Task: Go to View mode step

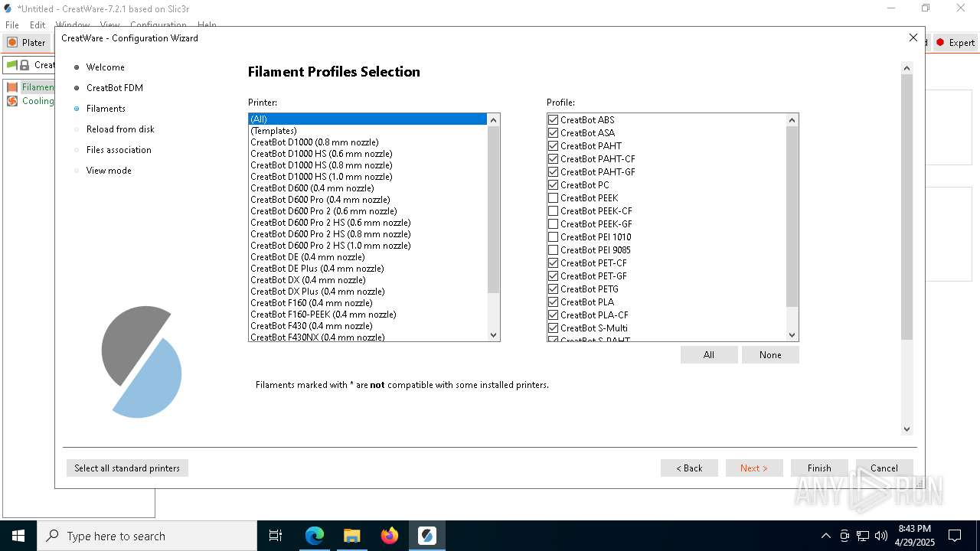Action: coord(109,171)
